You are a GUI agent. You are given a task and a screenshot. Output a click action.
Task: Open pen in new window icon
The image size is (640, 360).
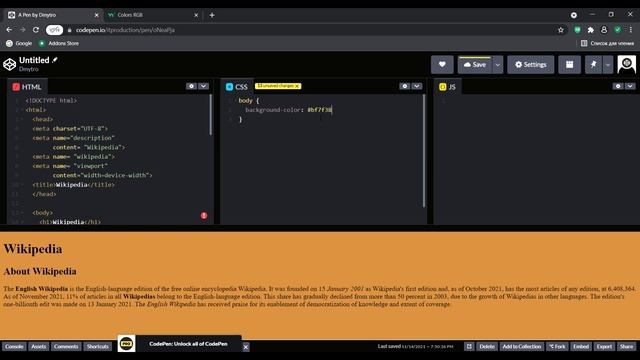[469, 346]
